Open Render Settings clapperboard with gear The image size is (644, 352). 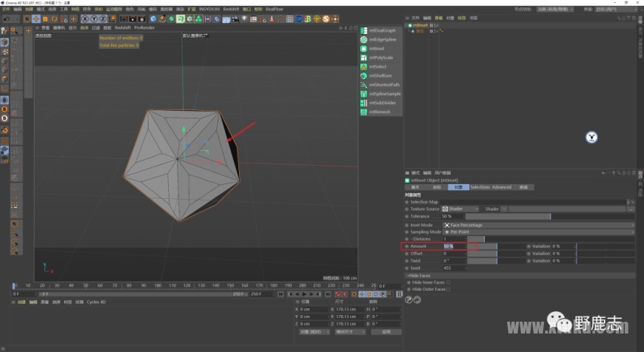coord(141,19)
